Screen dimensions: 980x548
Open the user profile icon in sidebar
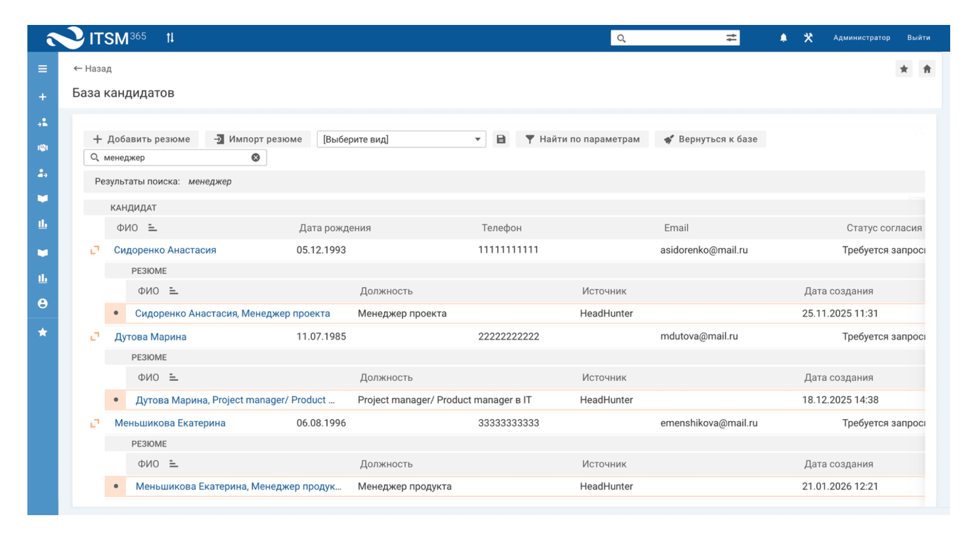click(43, 303)
